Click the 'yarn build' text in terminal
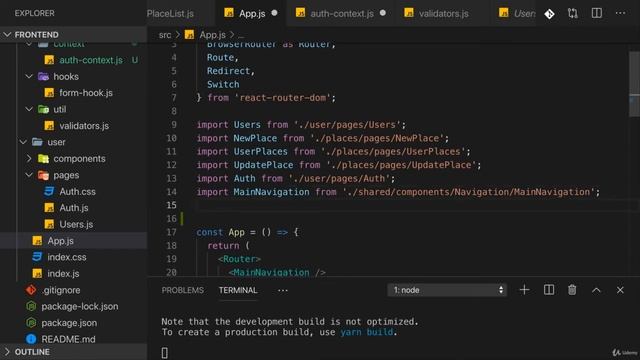This screenshot has height=360, width=640. 367,332
